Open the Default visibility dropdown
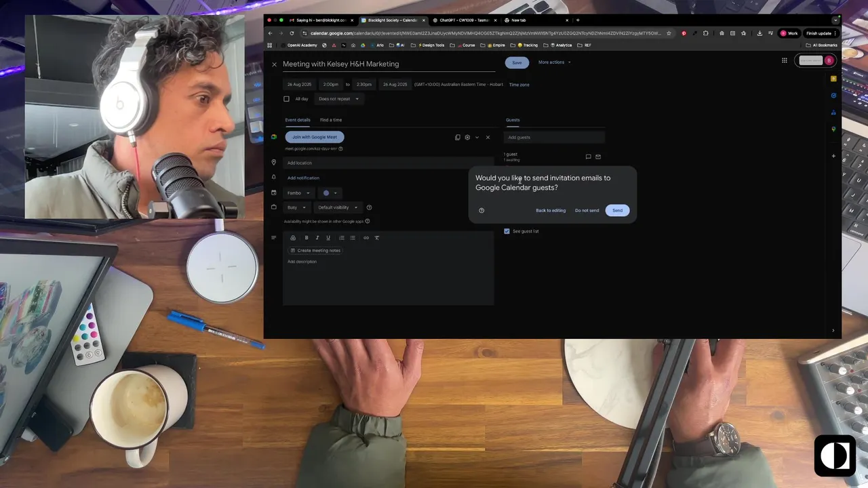 click(338, 207)
